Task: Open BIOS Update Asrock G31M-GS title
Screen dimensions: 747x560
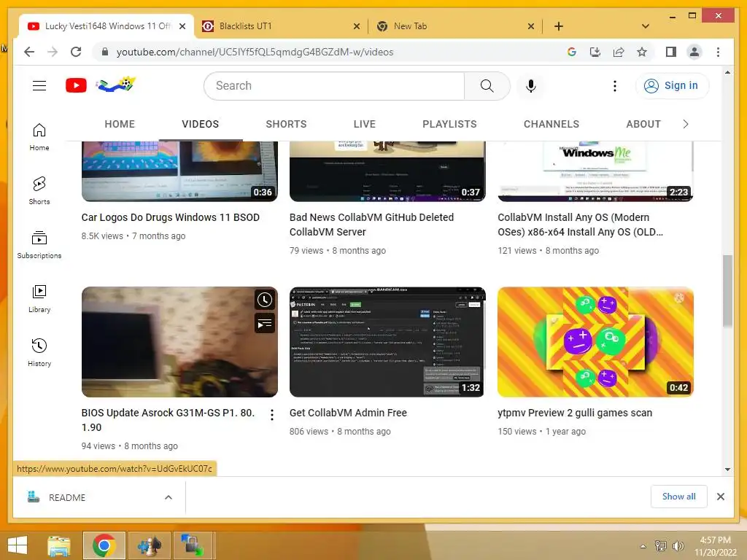Action: click(x=168, y=420)
